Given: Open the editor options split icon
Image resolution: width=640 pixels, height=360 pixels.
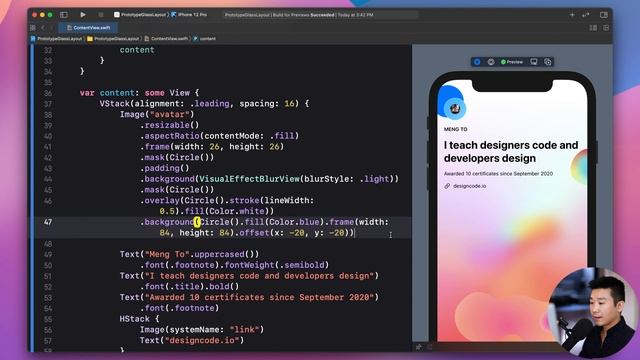Looking at the screenshot, I should tap(593, 28).
